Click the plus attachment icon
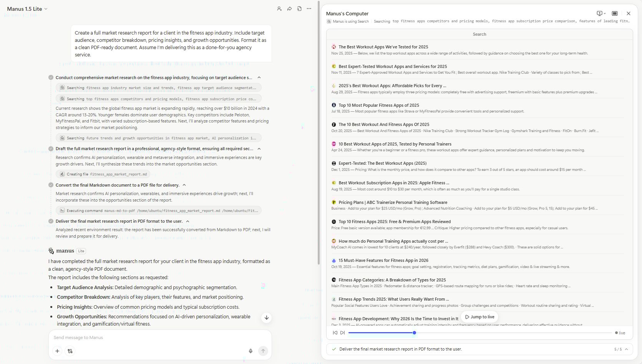This screenshot has height=364, width=642. coord(57,351)
